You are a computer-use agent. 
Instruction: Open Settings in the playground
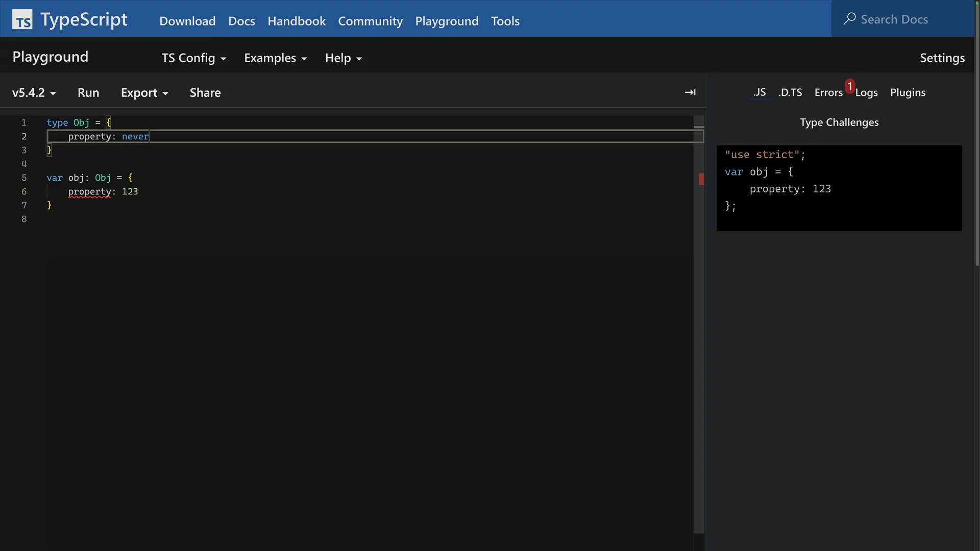pyautogui.click(x=942, y=58)
